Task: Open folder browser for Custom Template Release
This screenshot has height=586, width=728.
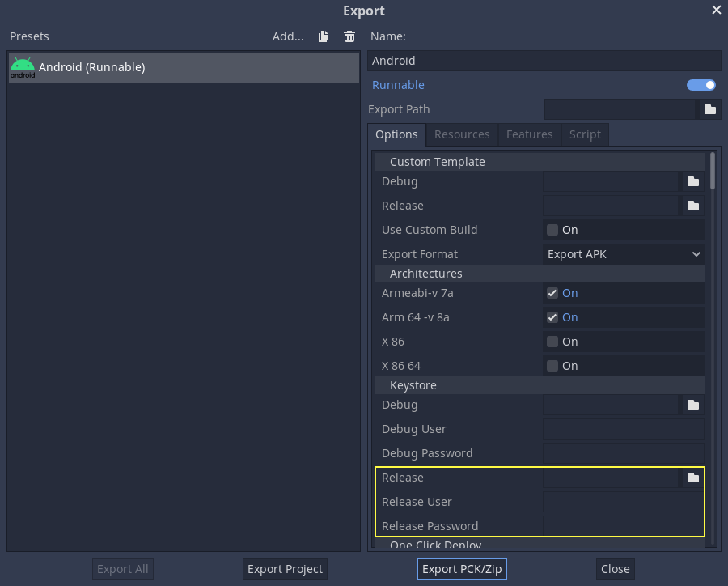Action: [x=692, y=206]
